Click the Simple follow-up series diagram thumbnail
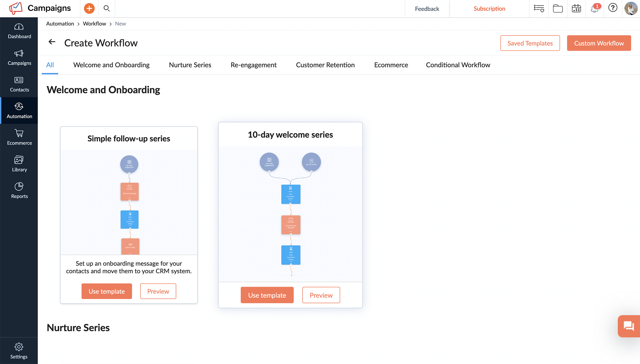640x364 pixels. [129, 202]
